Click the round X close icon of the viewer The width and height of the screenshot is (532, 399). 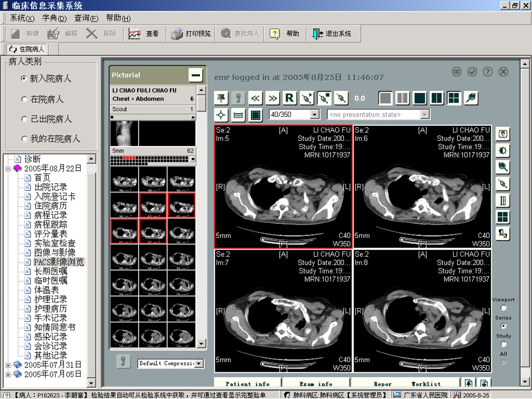pos(504,72)
